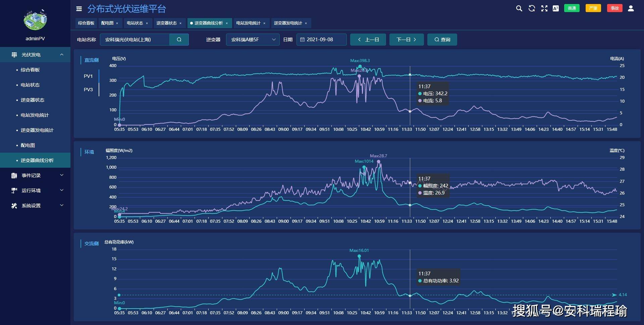The height and width of the screenshot is (325, 644).
Task: Click the 系统设置 wrench icon
Action: click(x=14, y=206)
